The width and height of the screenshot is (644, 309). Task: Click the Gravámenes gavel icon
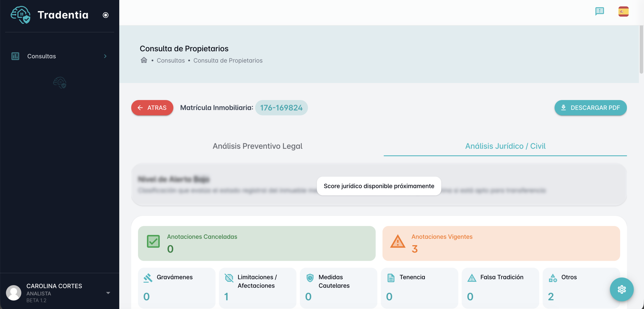pos(148,278)
